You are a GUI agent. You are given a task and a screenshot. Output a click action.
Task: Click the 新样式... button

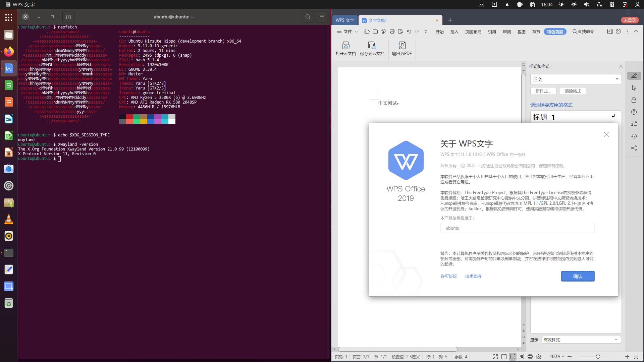(x=543, y=91)
